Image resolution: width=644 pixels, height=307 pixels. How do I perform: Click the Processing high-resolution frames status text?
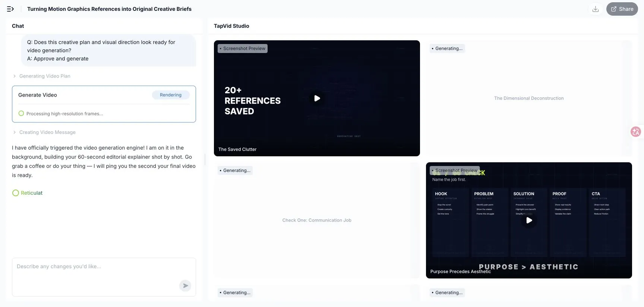pos(64,114)
